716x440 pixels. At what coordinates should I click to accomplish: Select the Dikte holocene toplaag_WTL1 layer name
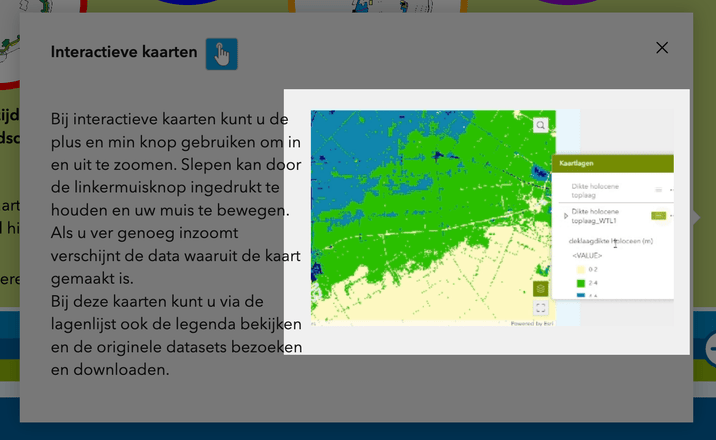pos(596,215)
